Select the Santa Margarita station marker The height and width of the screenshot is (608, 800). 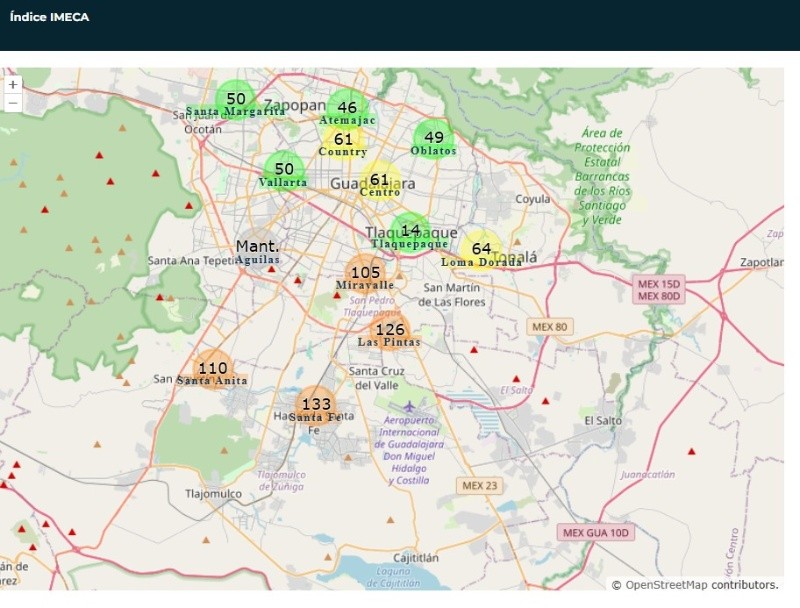pyautogui.click(x=236, y=99)
